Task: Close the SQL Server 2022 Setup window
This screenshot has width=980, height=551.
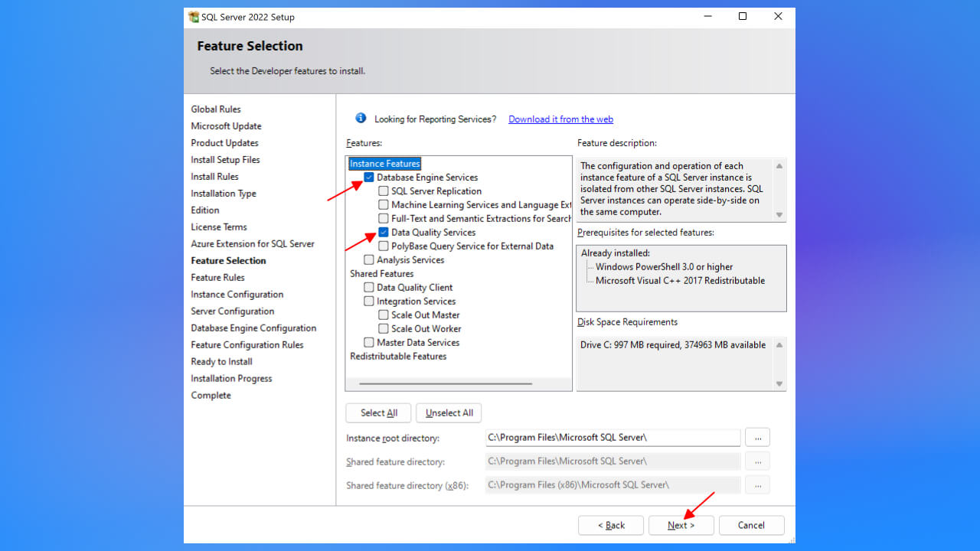Action: click(778, 17)
